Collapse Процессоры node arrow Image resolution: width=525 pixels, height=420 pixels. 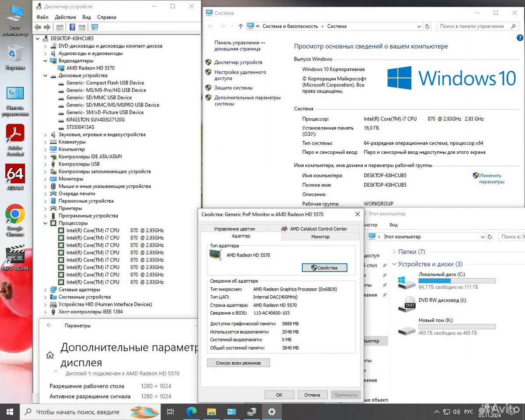point(45,223)
